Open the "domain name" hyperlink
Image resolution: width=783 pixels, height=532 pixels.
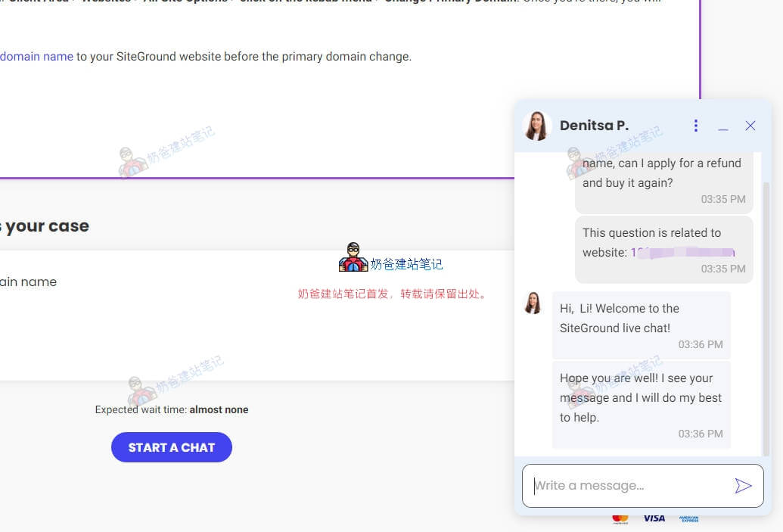pyautogui.click(x=36, y=57)
